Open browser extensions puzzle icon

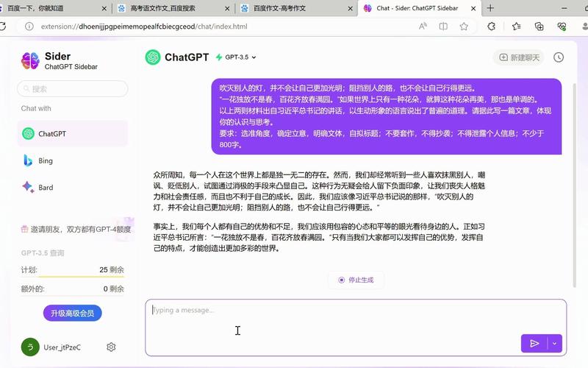(x=491, y=26)
